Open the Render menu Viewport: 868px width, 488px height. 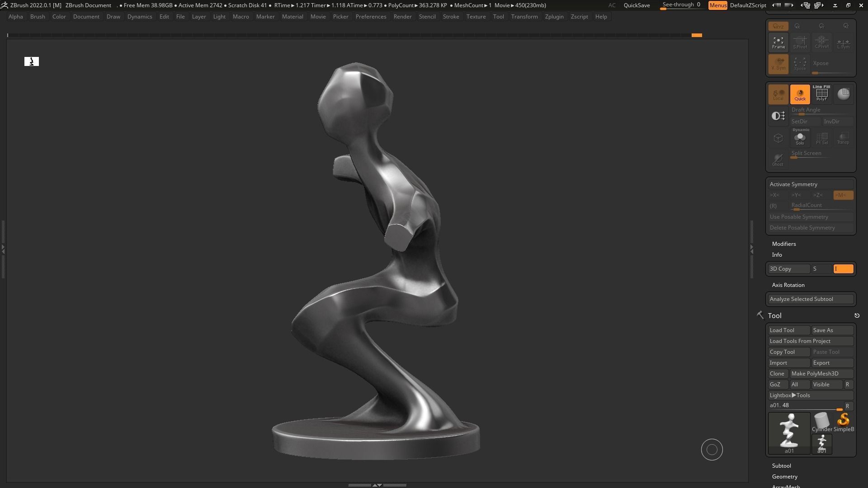click(402, 17)
